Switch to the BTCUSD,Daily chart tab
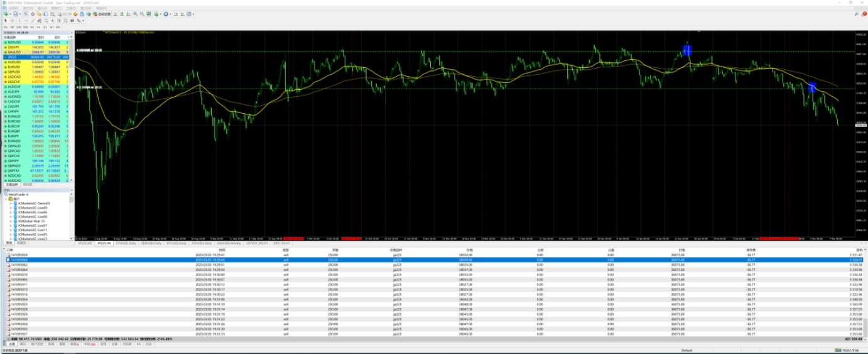 point(176,243)
